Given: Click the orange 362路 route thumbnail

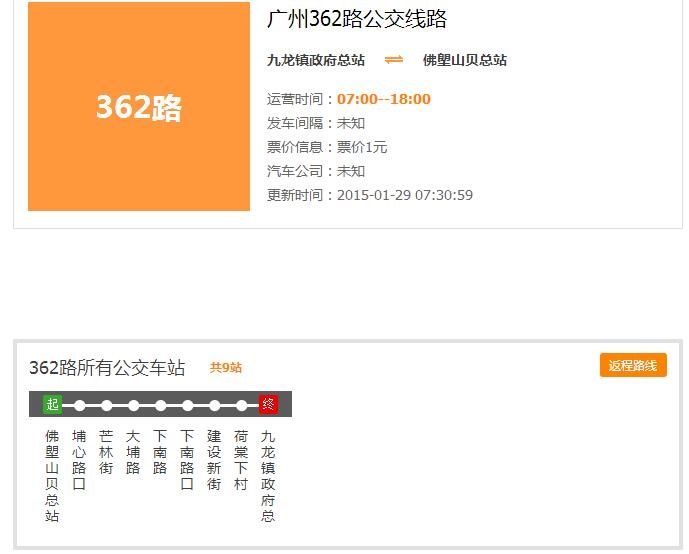Looking at the screenshot, I should click(x=139, y=106).
